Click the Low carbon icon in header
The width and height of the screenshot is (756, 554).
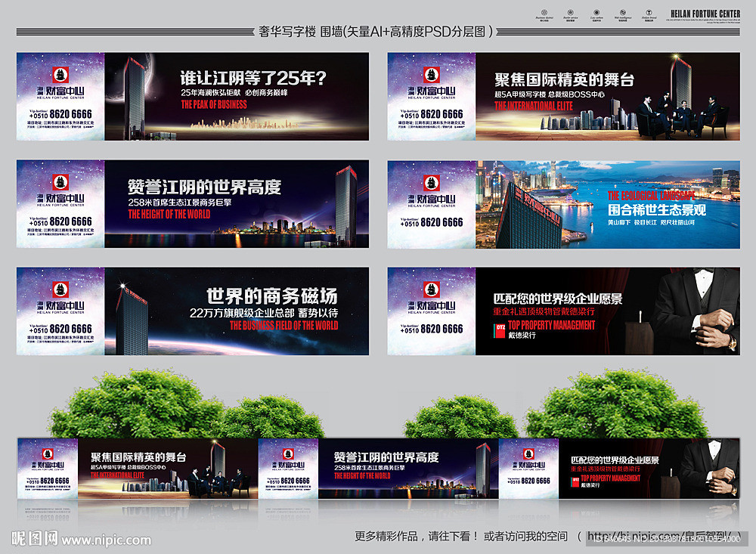[x=596, y=12]
